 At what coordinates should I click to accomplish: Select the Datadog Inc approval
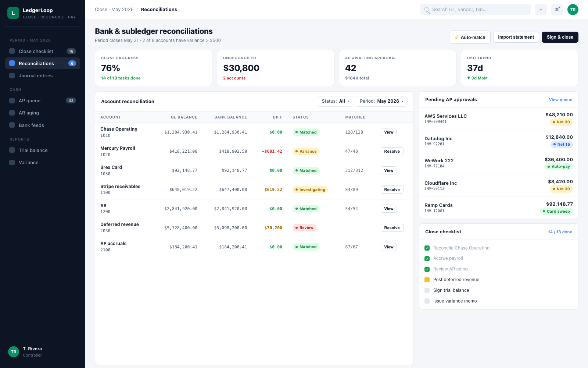pos(499,141)
